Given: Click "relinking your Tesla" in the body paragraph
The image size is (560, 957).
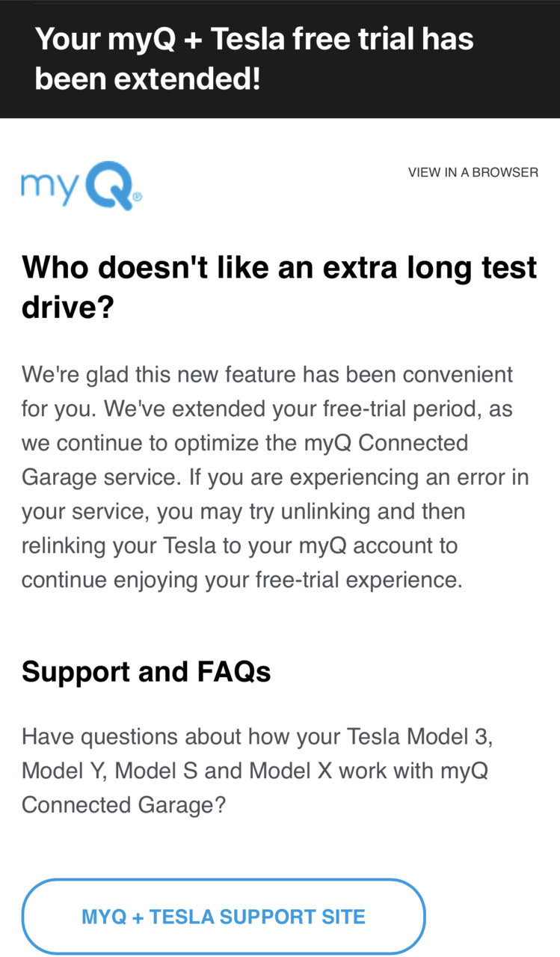Looking at the screenshot, I should coord(120,545).
